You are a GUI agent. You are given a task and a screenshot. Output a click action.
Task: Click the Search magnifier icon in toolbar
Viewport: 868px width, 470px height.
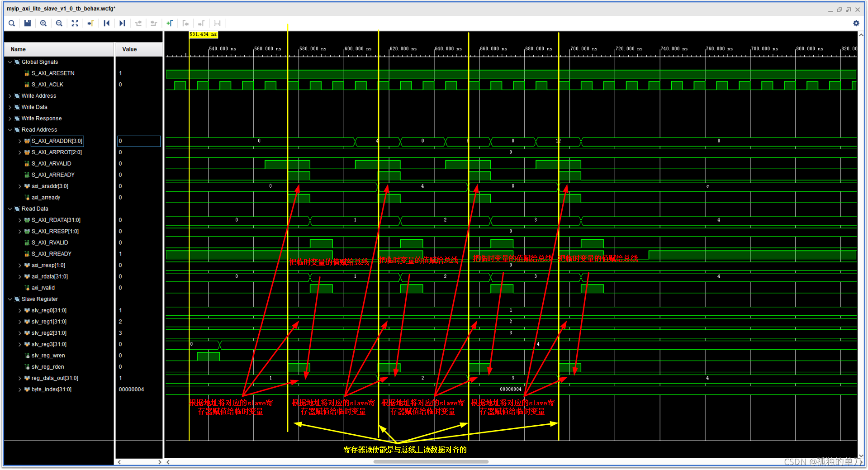12,23
